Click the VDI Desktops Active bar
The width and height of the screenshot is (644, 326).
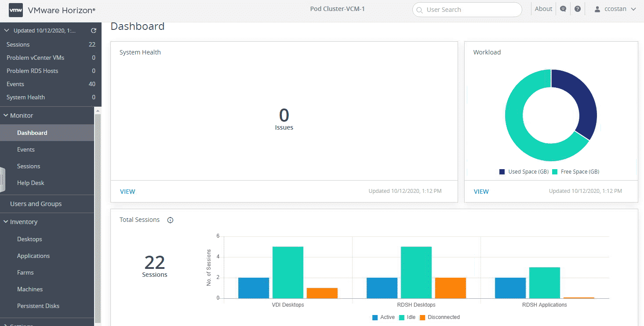pos(254,288)
